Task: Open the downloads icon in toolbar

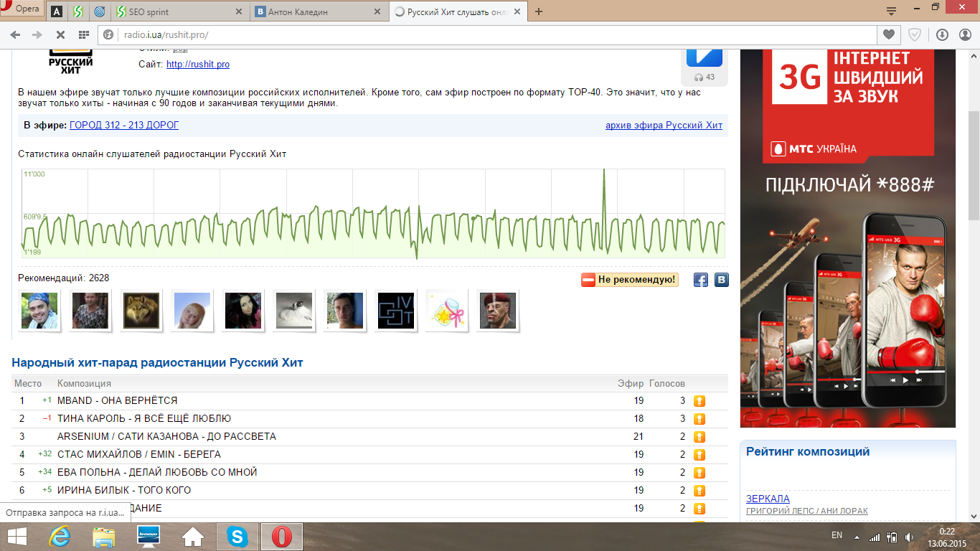Action: 942,34
